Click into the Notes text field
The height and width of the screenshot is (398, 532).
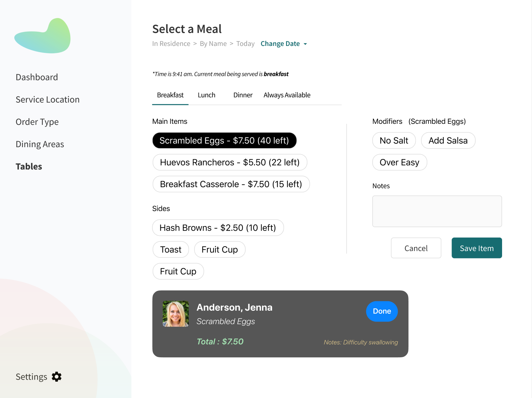coord(437,211)
